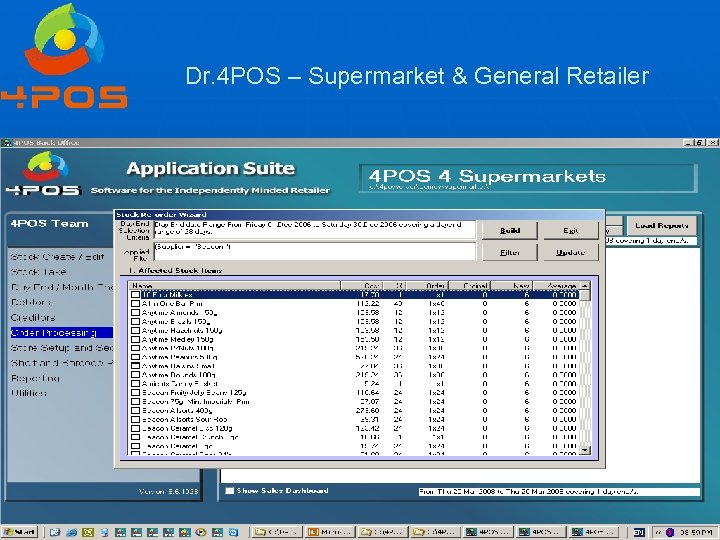Image resolution: width=720 pixels, height=540 pixels.
Task: Tick checkbox for Beacon Fruity Jelly Beans 125g
Action: pyautogui.click(x=135, y=393)
